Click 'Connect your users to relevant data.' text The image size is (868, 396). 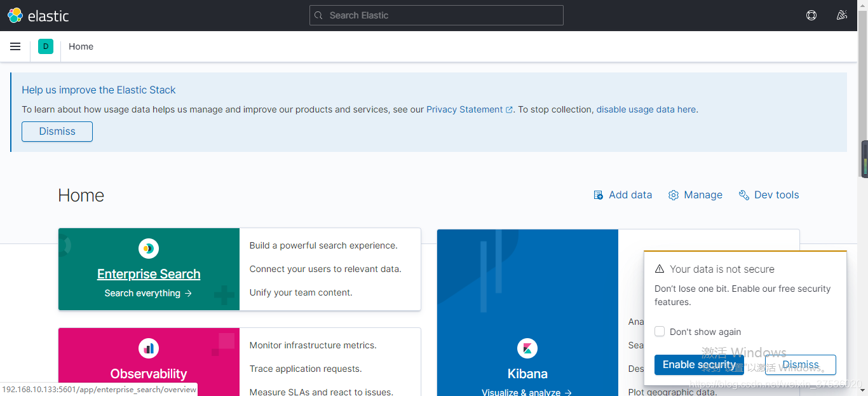[325, 269]
